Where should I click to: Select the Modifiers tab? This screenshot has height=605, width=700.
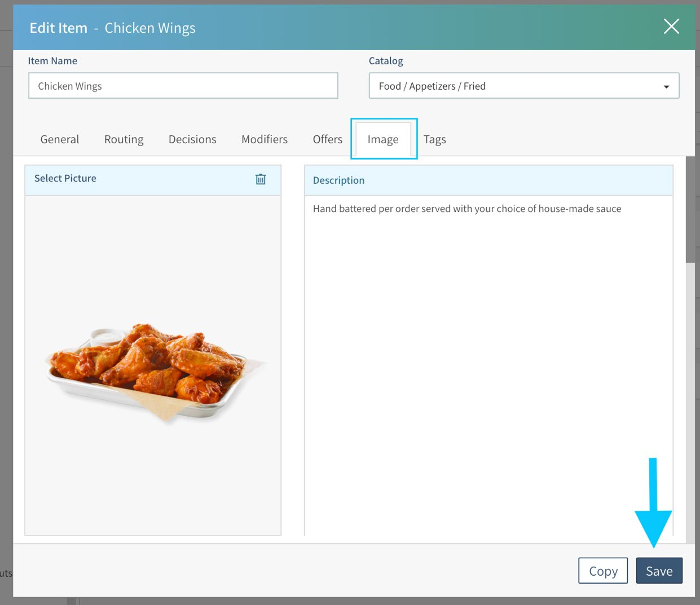click(265, 139)
